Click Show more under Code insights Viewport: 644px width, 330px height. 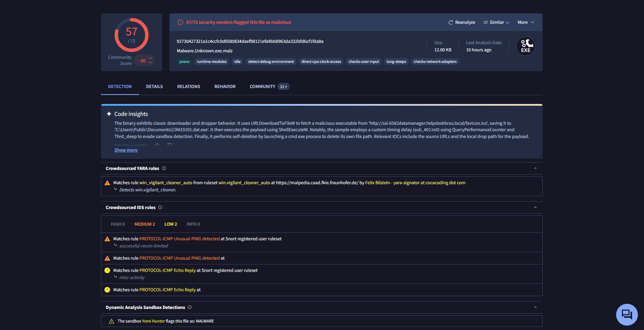126,150
